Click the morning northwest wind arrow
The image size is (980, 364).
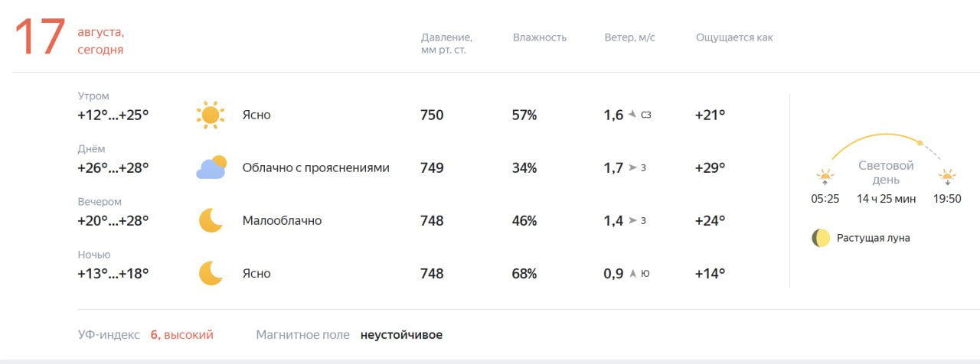point(632,115)
